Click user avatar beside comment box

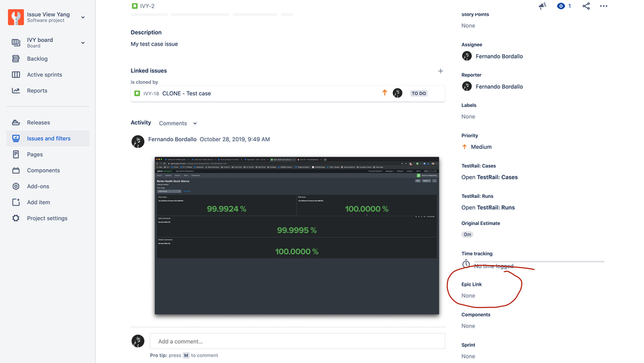(x=137, y=341)
